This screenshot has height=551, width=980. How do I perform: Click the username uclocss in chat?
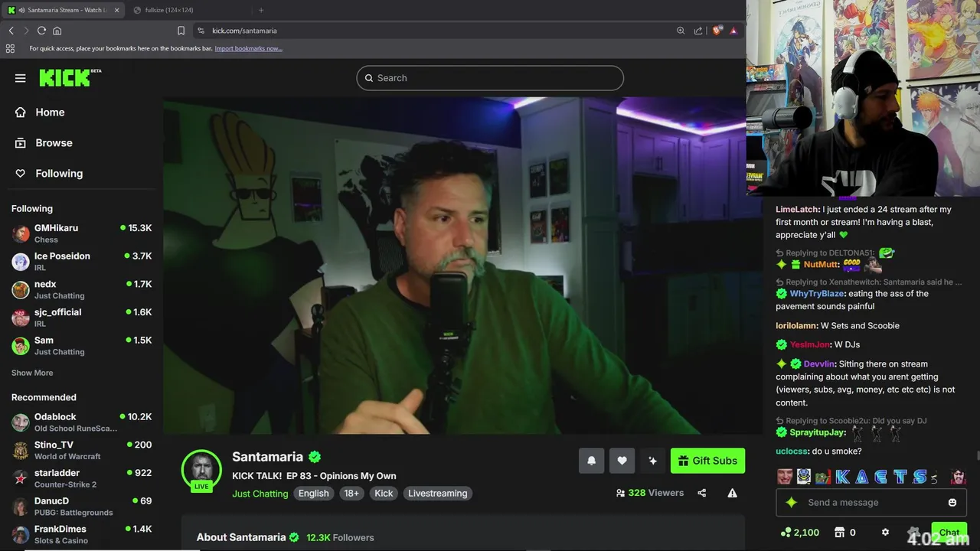[792, 452]
